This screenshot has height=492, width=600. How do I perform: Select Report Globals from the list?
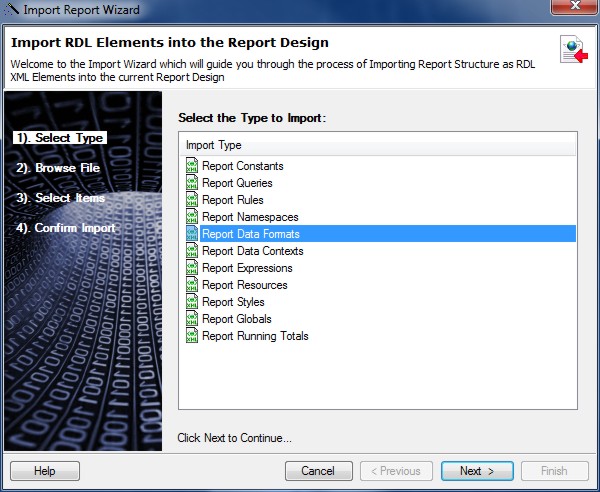tap(236, 319)
